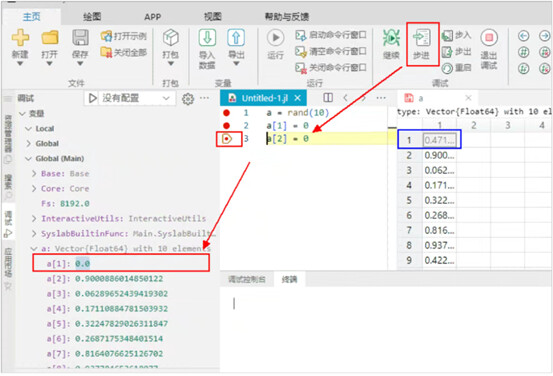Click the 退出调试 stop debugging icon
The image size is (553, 376).
pos(489,37)
